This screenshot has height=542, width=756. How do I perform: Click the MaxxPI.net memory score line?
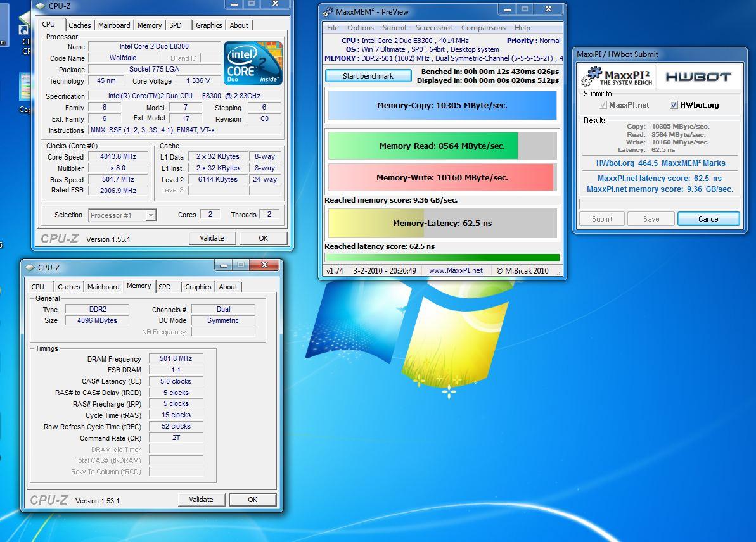pos(660,189)
